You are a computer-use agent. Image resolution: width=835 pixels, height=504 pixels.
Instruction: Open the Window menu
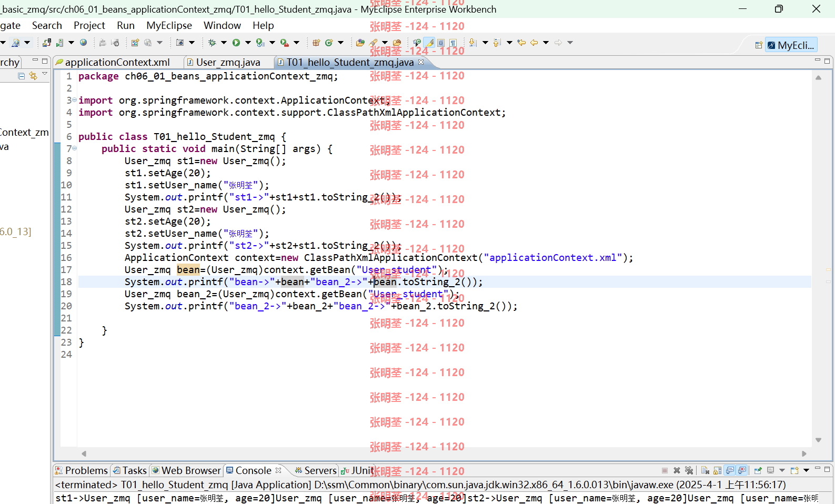click(222, 25)
